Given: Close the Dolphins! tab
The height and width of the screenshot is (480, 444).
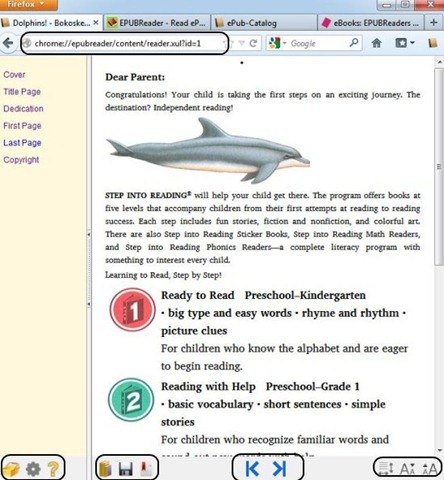Looking at the screenshot, I should (96, 23).
